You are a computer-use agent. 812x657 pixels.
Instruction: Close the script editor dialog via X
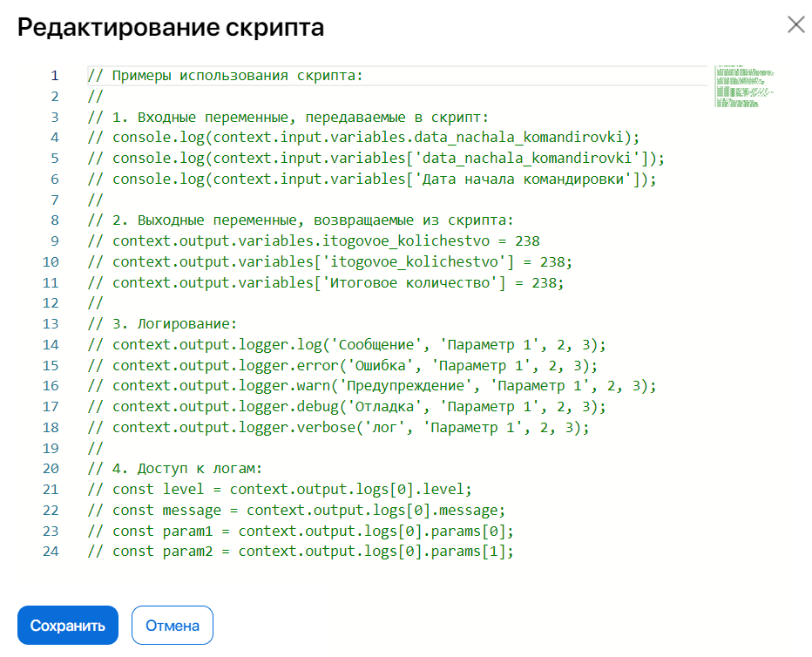point(795,25)
